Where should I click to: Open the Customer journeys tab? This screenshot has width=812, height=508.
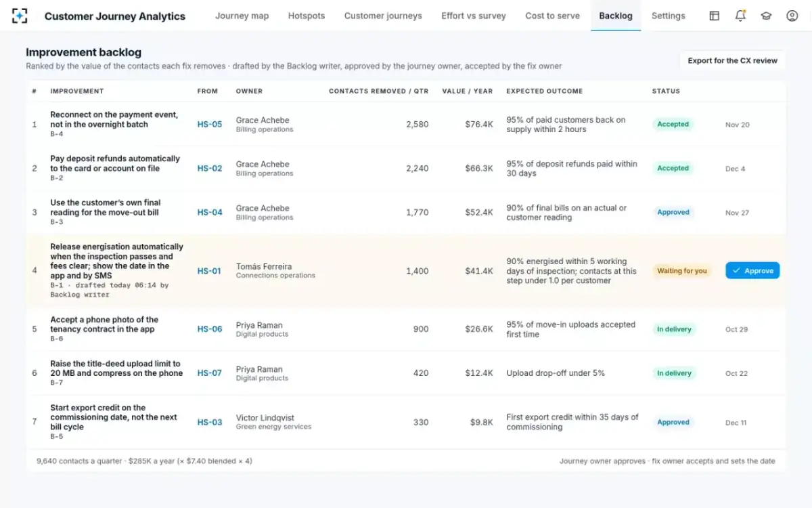(383, 16)
